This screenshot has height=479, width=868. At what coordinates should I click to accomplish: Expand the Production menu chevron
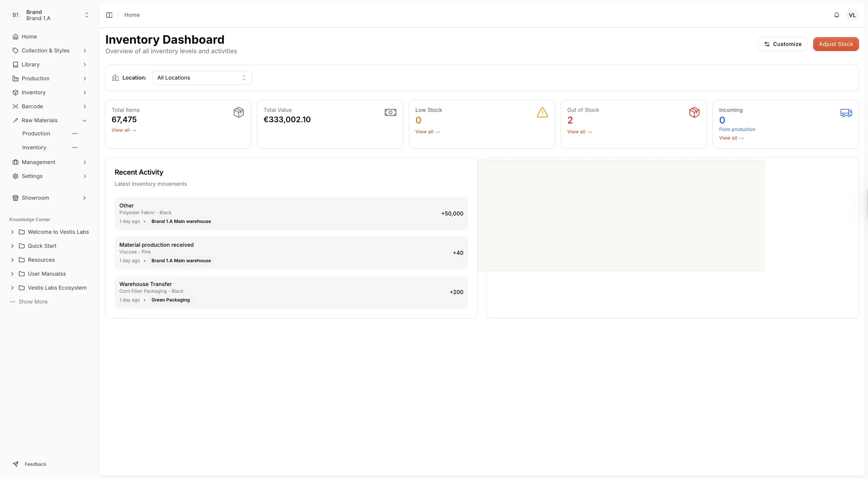[85, 79]
